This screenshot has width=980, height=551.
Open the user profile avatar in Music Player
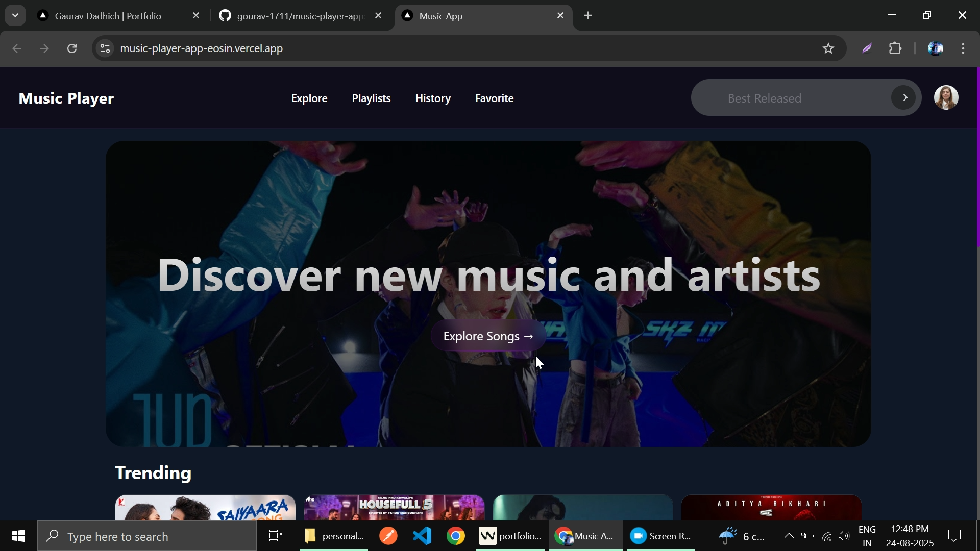point(947,97)
